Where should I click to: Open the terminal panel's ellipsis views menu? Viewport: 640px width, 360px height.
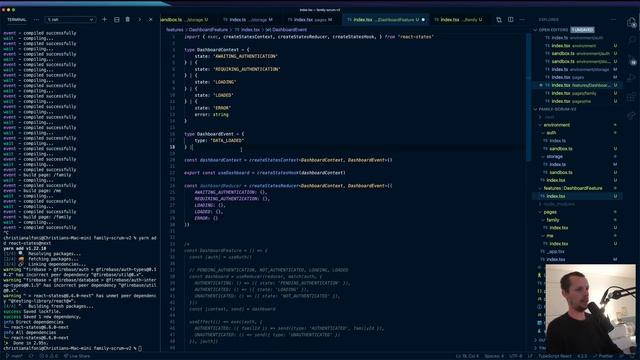36,19
